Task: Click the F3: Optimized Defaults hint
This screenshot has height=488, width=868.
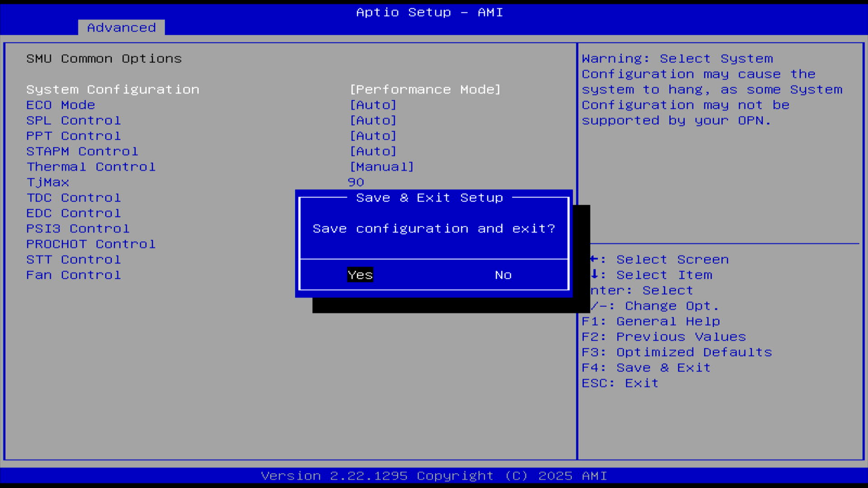Action: tap(677, 352)
